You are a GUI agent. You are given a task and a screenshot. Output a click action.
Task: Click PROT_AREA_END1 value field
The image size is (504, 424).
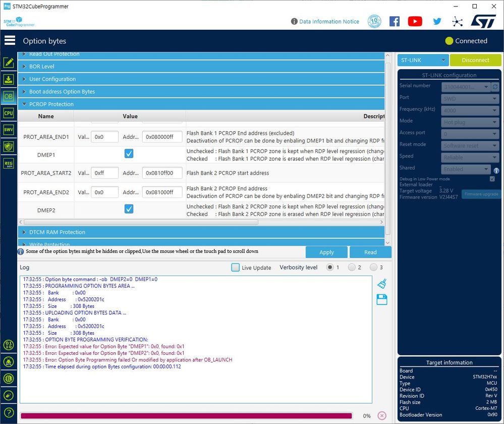pos(105,137)
